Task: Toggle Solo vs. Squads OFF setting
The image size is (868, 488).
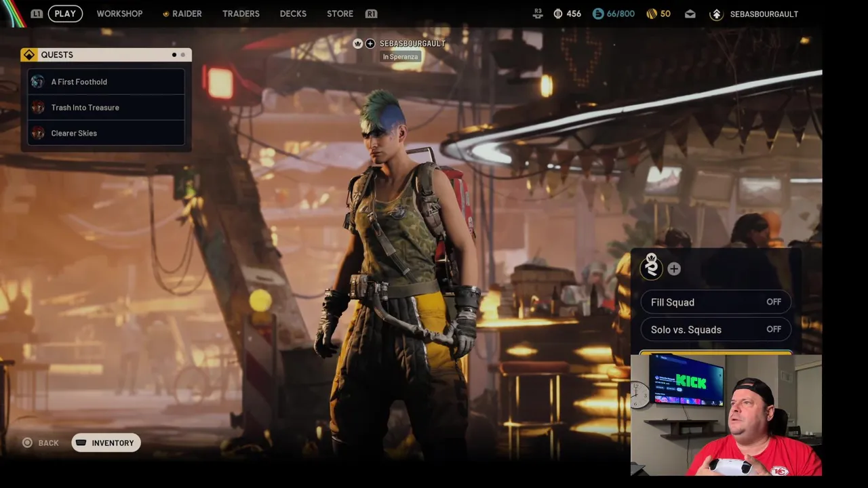Action: 715,329
